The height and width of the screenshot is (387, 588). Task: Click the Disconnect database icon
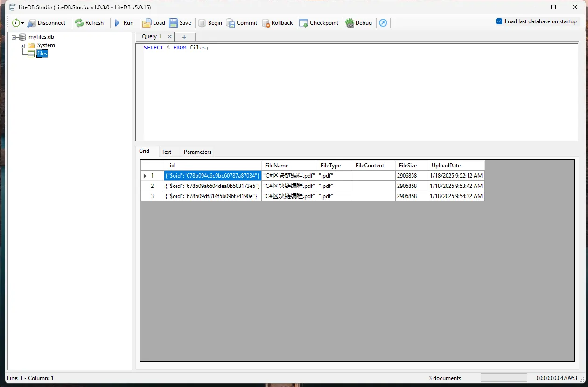[x=32, y=23]
